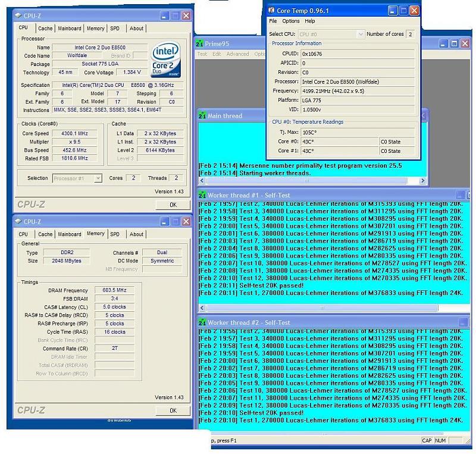
Task: Open the Advanced menu in Prime95
Action: click(237, 54)
